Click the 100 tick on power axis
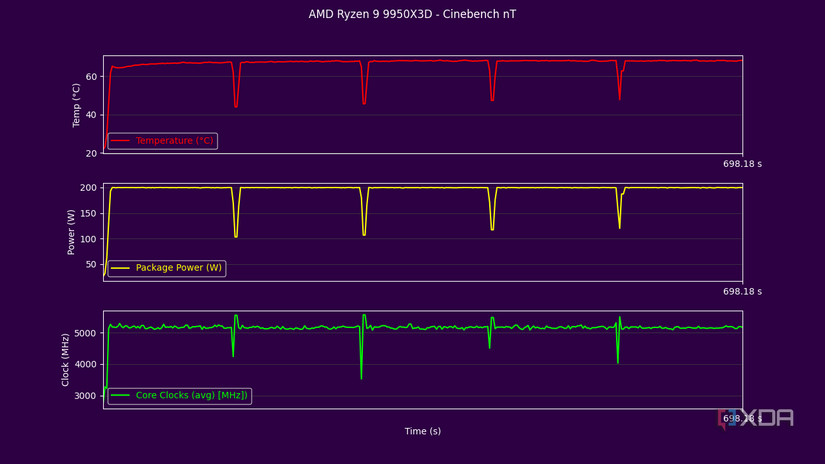Viewport: 825px width, 464px height. tap(88, 239)
